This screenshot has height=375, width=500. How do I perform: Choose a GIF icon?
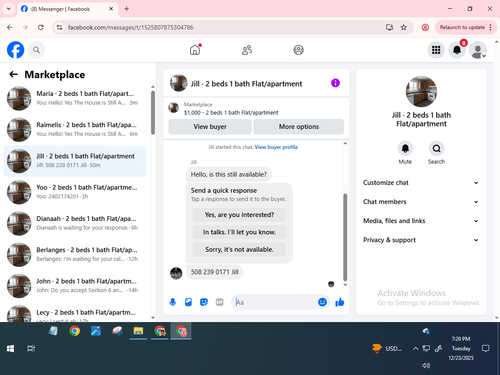click(219, 302)
